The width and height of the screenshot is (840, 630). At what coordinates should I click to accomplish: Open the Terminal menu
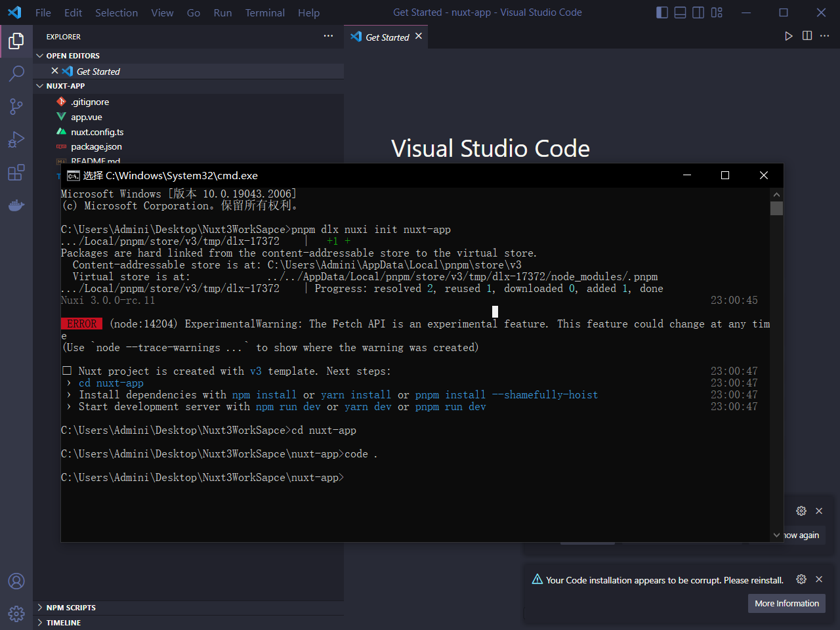click(x=265, y=12)
